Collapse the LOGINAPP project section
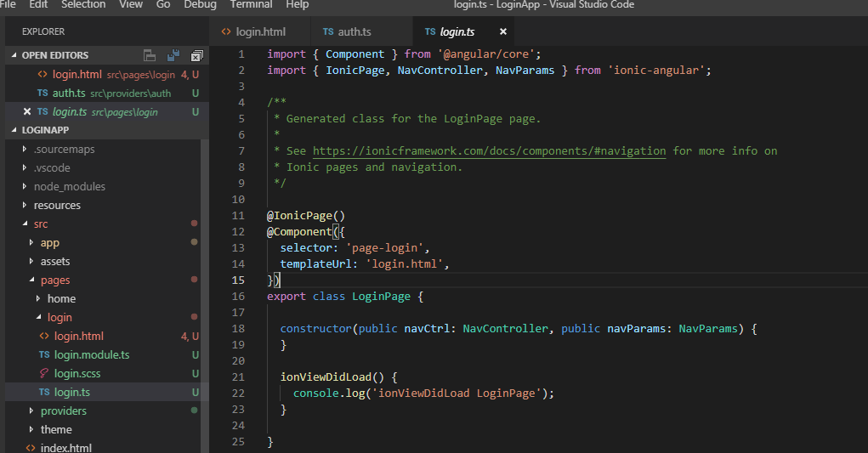The width and height of the screenshot is (868, 453). coord(14,130)
